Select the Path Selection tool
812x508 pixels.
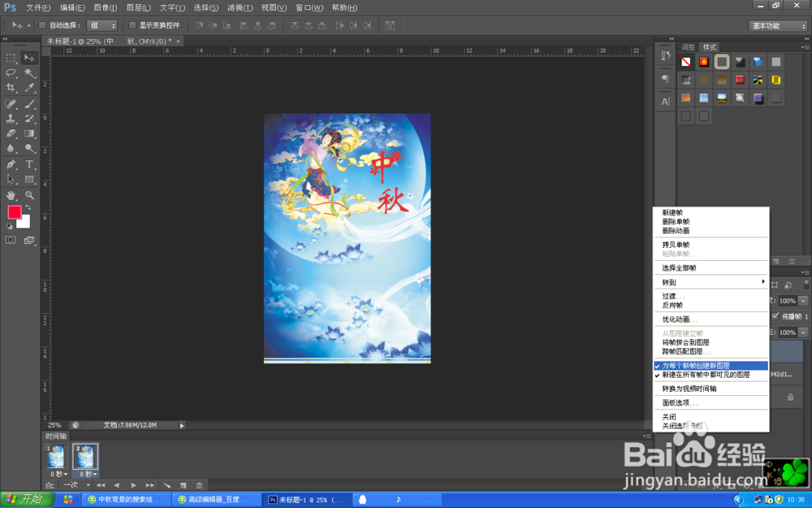click(x=11, y=180)
